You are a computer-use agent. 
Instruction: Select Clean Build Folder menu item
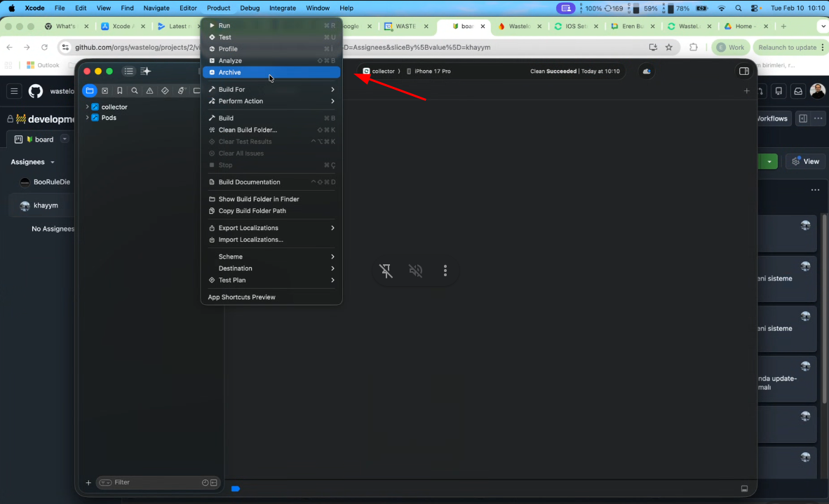(x=248, y=130)
